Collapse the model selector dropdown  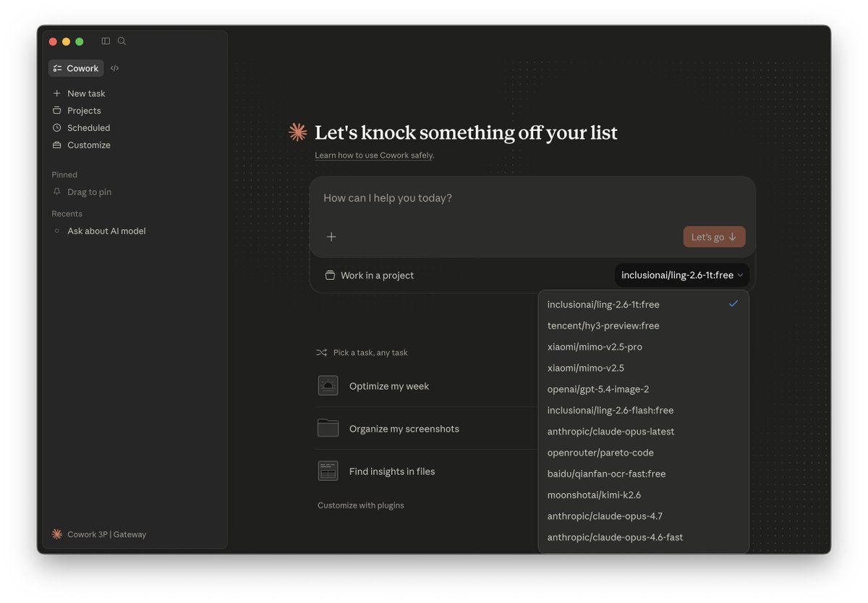682,275
